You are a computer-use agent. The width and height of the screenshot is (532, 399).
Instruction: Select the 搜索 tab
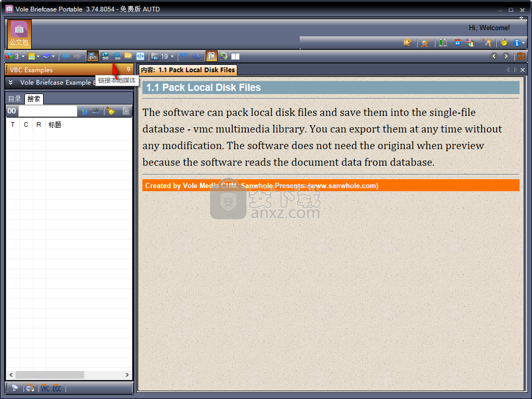(x=34, y=99)
